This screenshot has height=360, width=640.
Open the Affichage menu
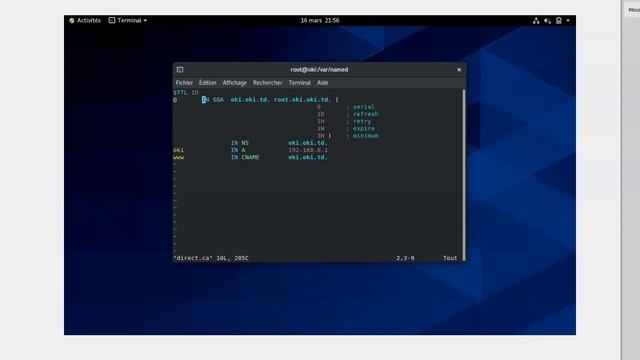click(235, 83)
